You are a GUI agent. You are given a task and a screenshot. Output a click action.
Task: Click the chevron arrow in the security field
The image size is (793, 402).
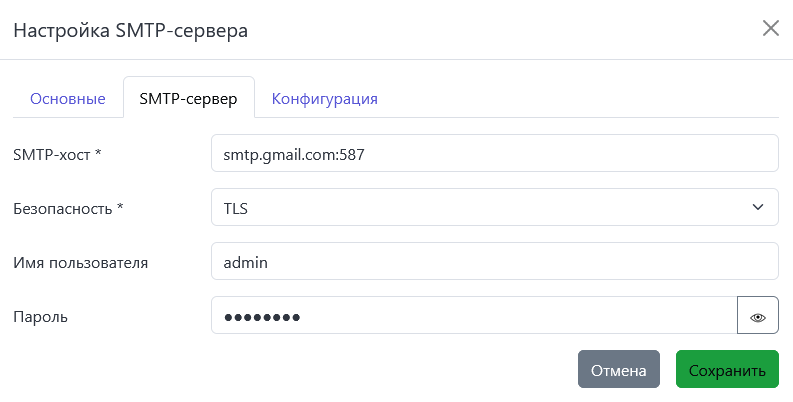point(757,207)
